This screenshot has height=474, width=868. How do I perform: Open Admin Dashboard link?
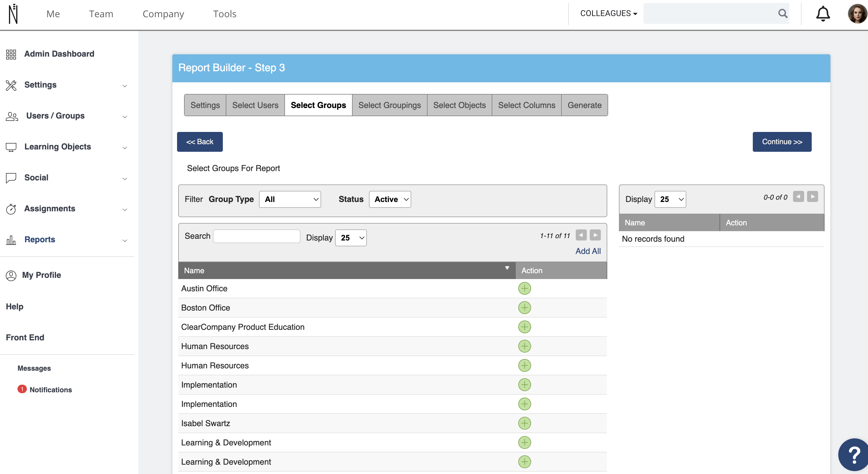59,54
